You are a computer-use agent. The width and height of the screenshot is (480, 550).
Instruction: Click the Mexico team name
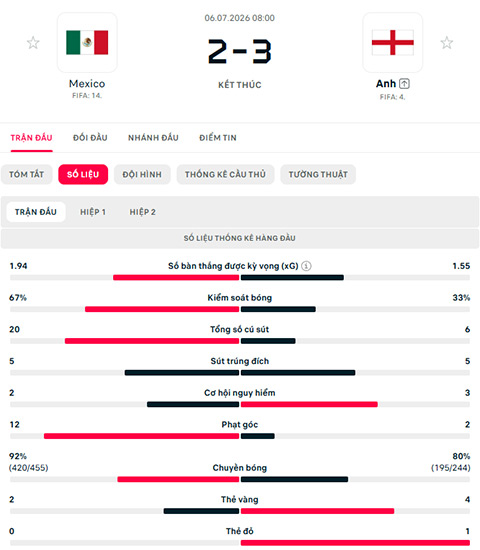coord(87,83)
